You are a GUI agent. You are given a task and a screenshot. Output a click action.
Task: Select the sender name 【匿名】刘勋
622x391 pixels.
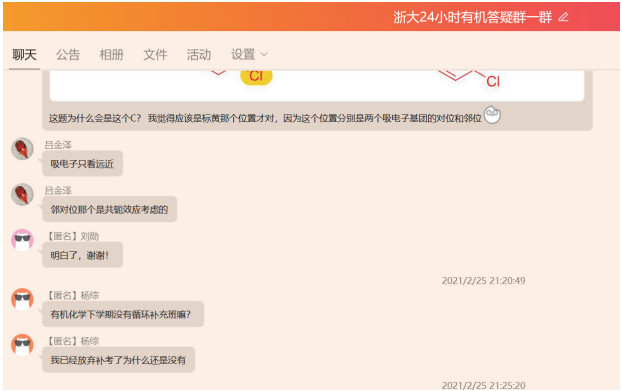pyautogui.click(x=72, y=236)
